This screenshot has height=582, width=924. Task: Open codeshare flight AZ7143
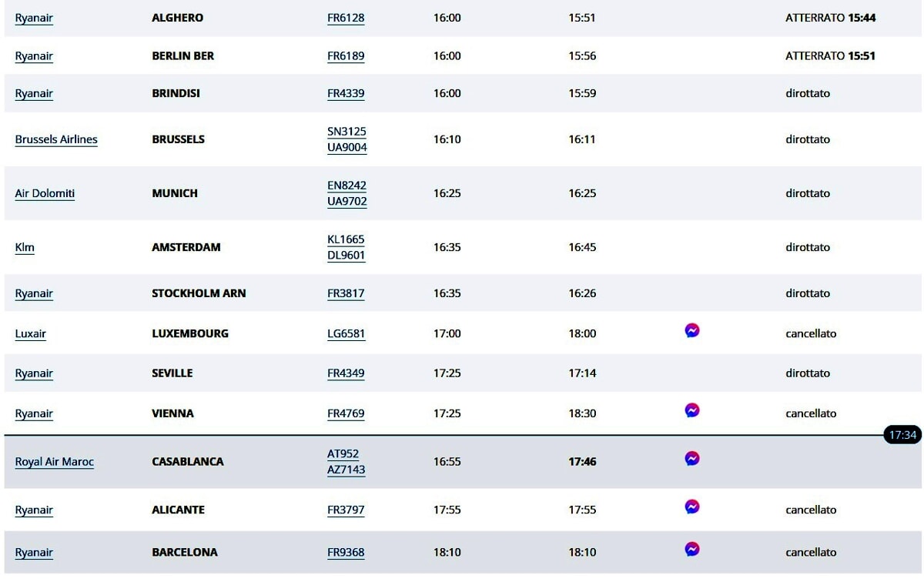(346, 470)
